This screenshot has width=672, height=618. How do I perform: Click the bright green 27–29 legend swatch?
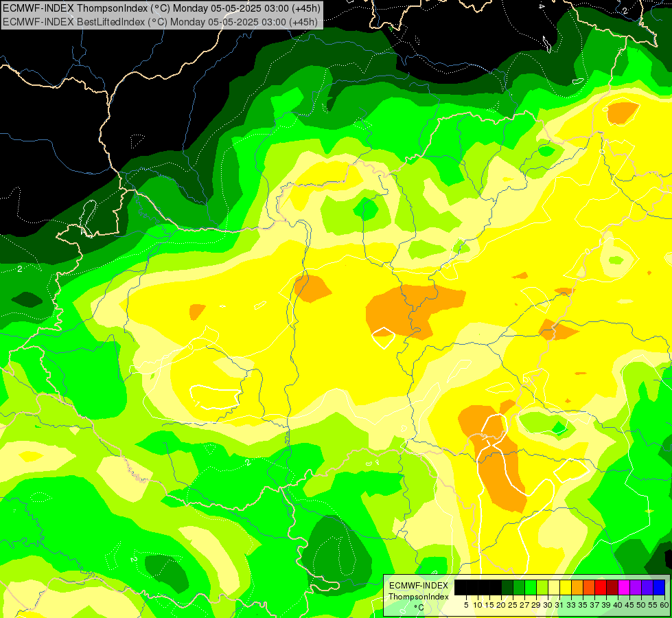coord(531,587)
